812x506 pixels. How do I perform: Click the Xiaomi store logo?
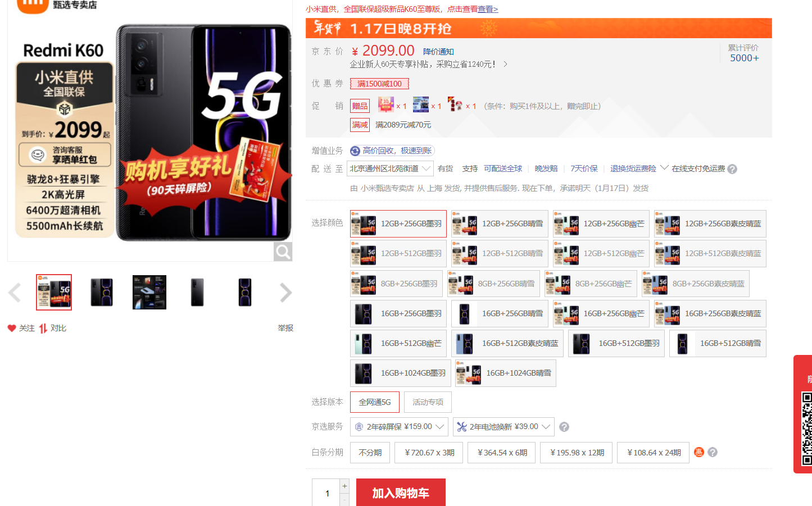coord(33,6)
